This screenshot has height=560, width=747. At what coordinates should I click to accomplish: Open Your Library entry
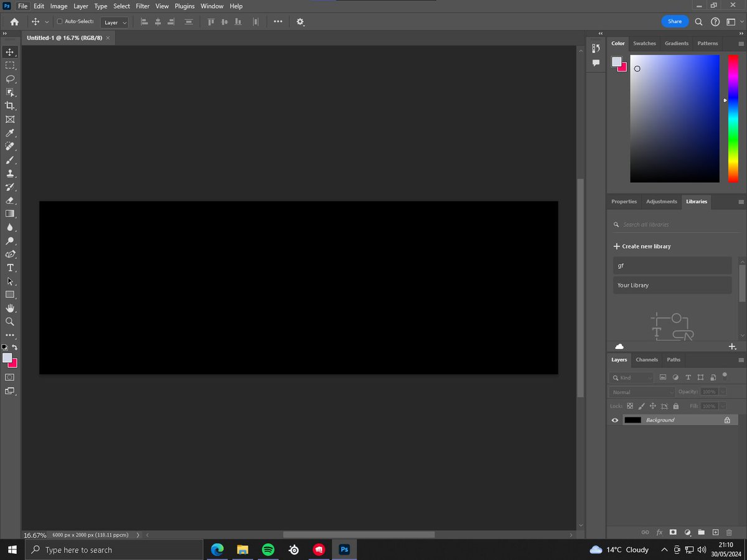[x=672, y=285]
